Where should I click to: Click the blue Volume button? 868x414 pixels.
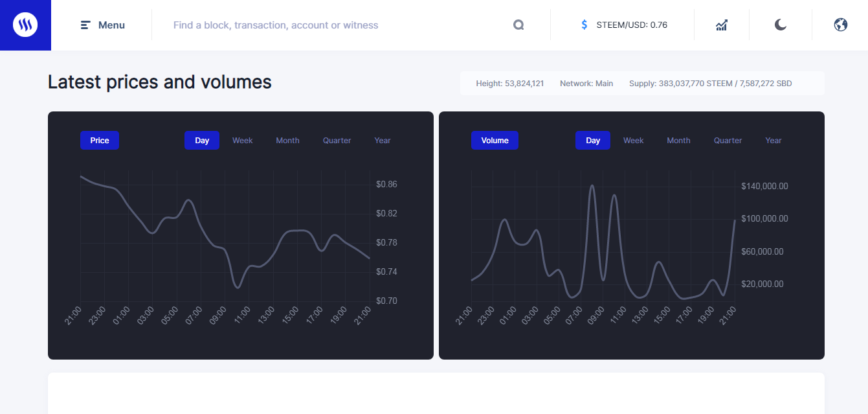(x=495, y=141)
